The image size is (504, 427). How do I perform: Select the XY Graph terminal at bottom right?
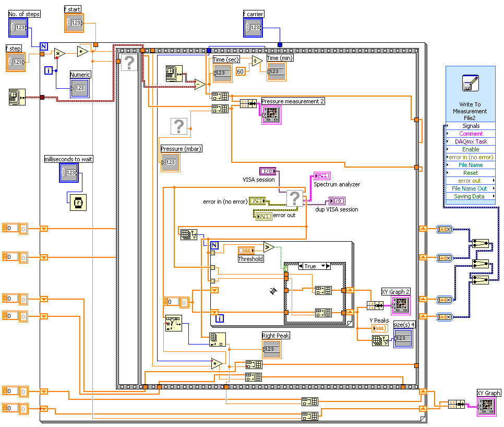[487, 407]
